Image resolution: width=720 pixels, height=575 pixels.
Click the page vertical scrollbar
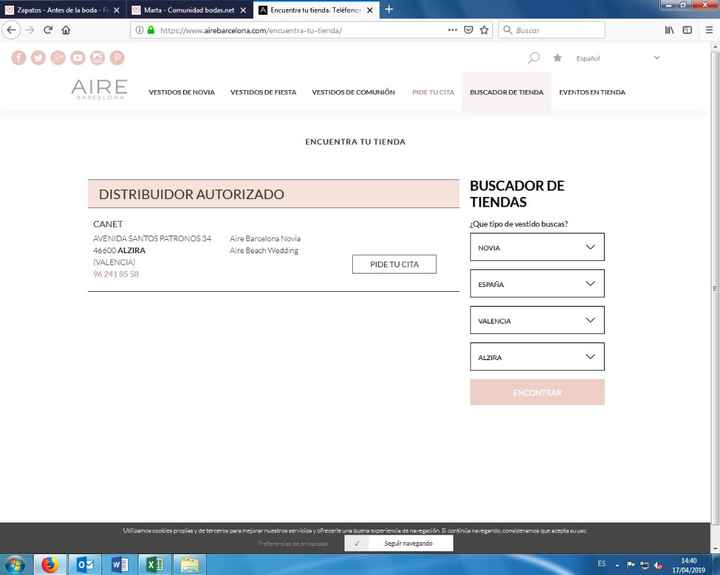click(x=715, y=288)
